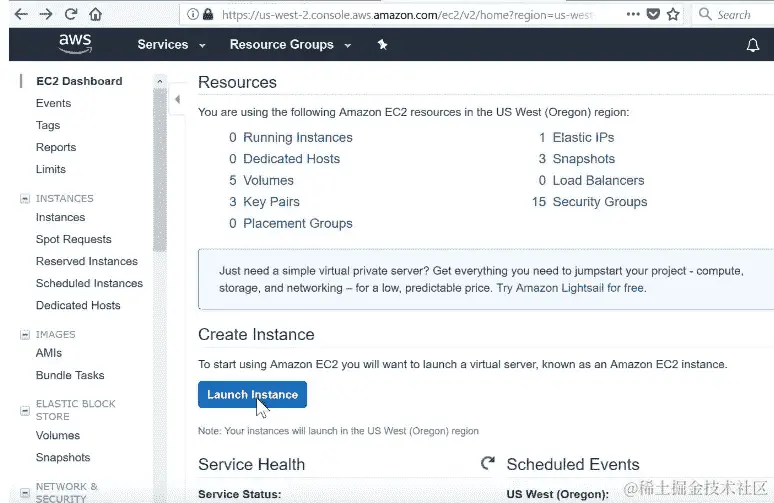Open the Placement Groups resource link
The height and width of the screenshot is (503, 774).
(298, 223)
